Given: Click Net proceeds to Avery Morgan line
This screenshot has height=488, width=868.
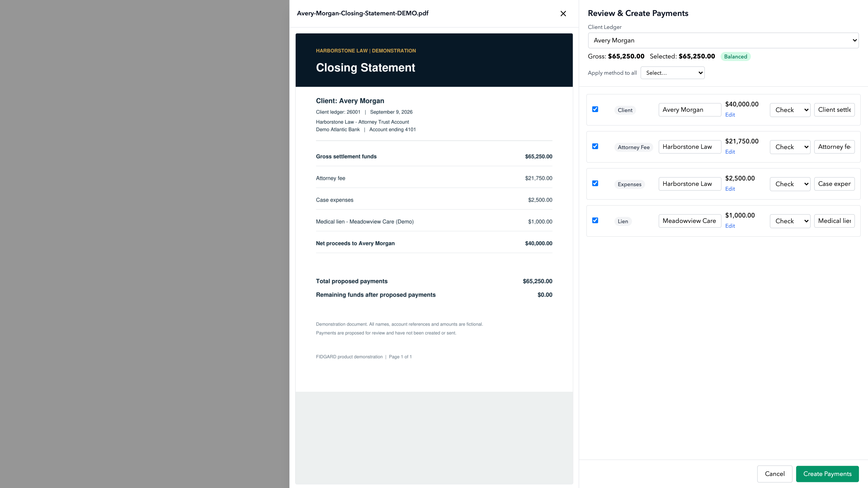Looking at the screenshot, I should 434,243.
